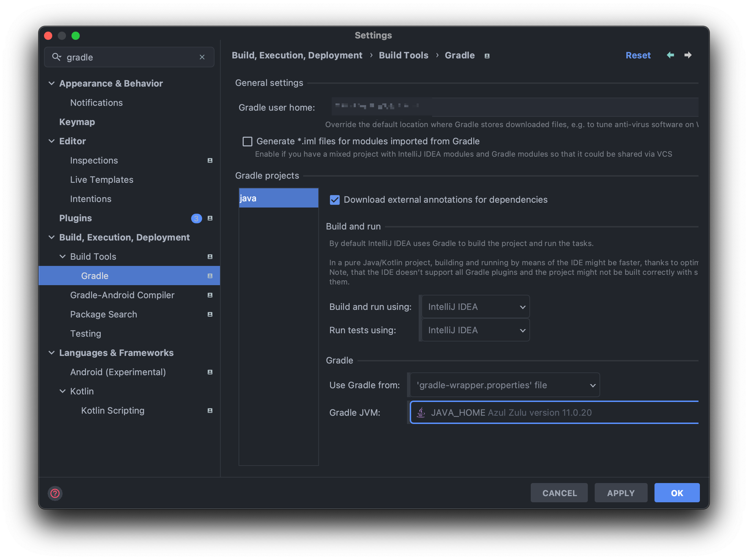The image size is (748, 560).
Task: Click project-level icon next to Gradle breadcrumb
Action: click(x=487, y=56)
